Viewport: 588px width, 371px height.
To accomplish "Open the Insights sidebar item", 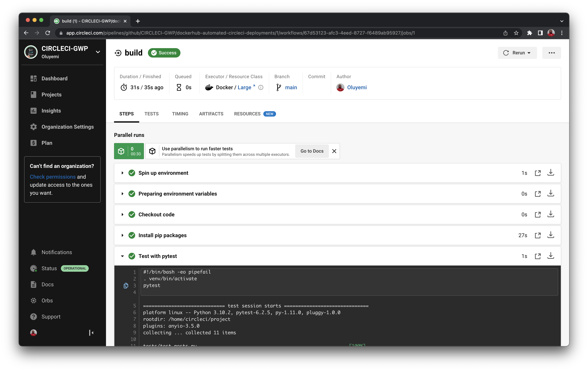I will pos(51,111).
